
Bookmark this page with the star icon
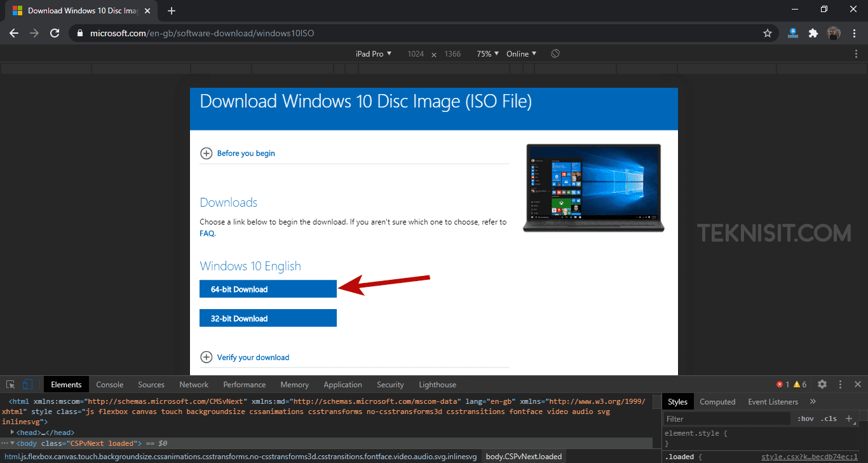[768, 33]
